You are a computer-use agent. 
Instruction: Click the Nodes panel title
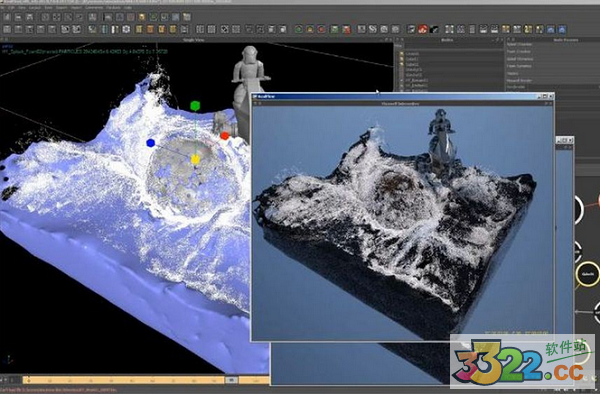[x=447, y=40]
